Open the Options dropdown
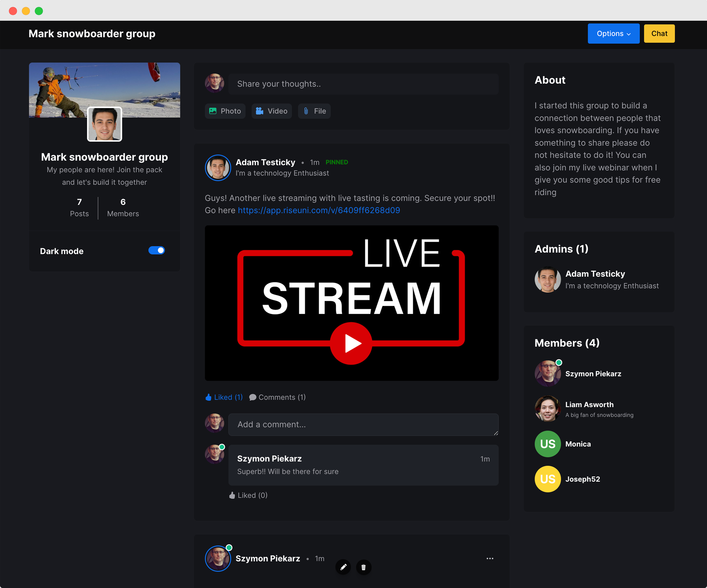The width and height of the screenshot is (707, 588). pos(613,34)
